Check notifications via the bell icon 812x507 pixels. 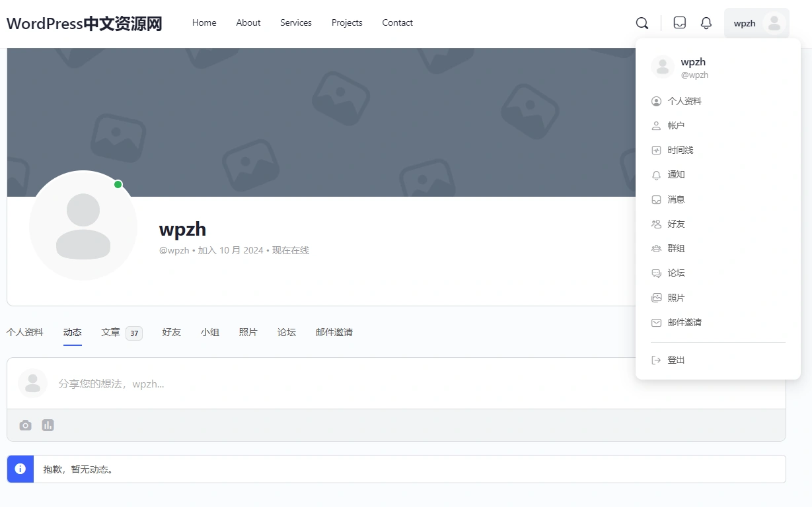(706, 22)
